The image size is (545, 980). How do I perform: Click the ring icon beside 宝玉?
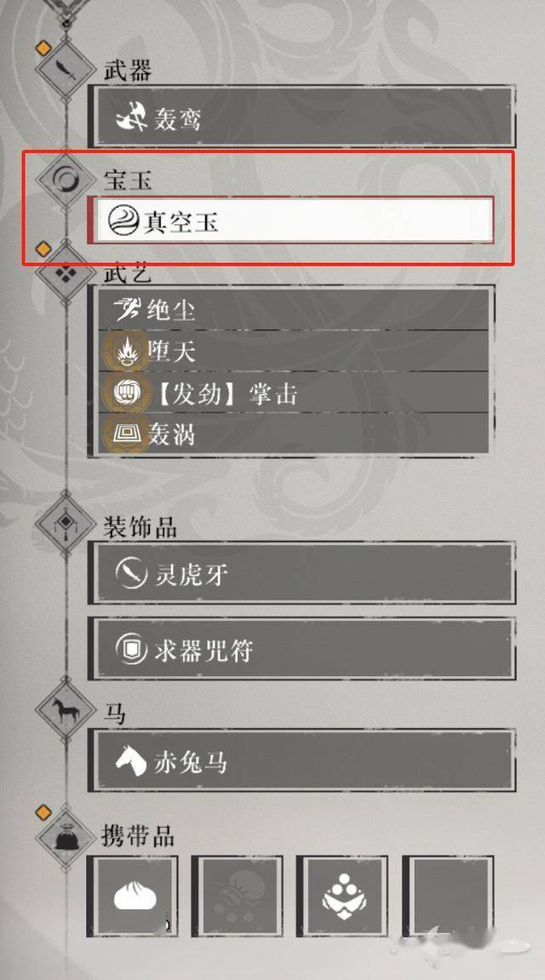(65, 181)
